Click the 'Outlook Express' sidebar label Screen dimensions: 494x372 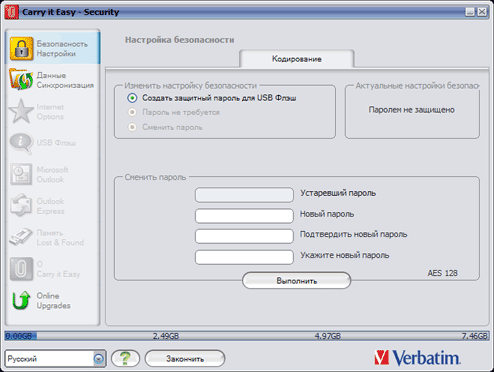(x=50, y=206)
